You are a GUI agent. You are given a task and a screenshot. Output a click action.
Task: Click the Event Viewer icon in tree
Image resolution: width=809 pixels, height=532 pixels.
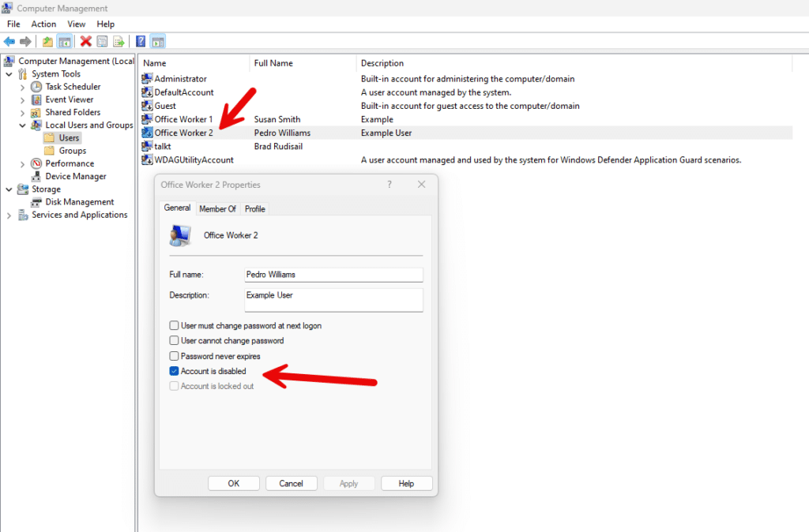point(36,99)
